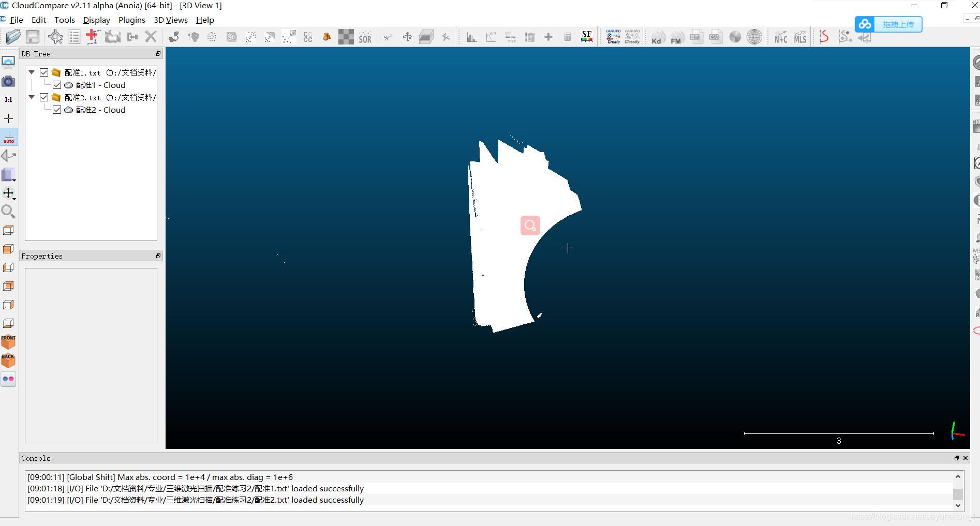Select the 配准2 - Cloud tree item

pyautogui.click(x=101, y=110)
